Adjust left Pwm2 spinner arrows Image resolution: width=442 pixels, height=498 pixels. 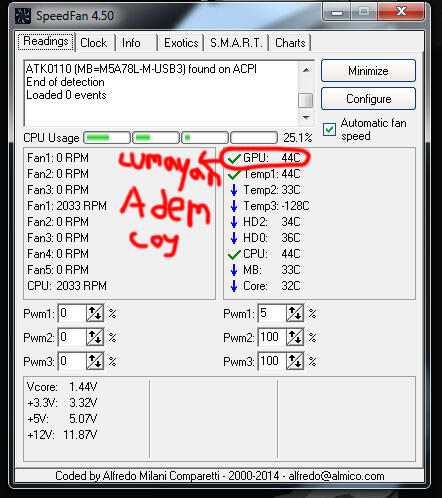[95, 337]
